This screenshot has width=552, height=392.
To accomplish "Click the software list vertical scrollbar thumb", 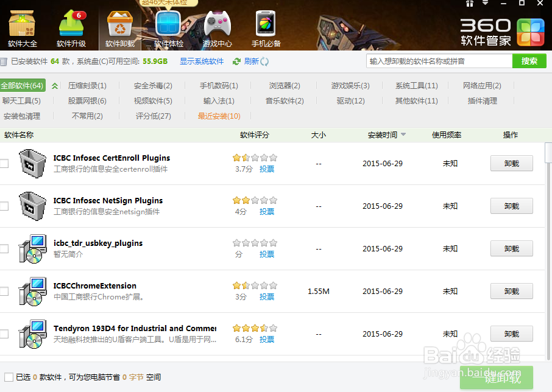I will tap(548, 153).
